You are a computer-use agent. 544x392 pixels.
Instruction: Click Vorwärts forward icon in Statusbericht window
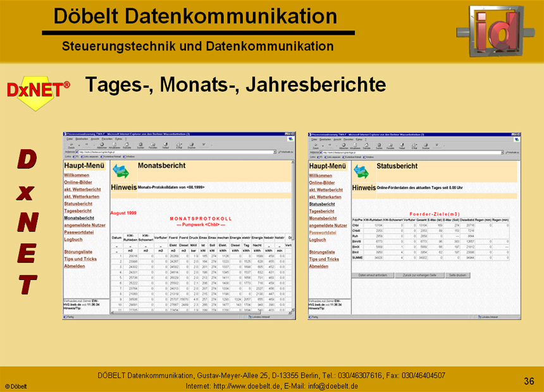(x=330, y=146)
